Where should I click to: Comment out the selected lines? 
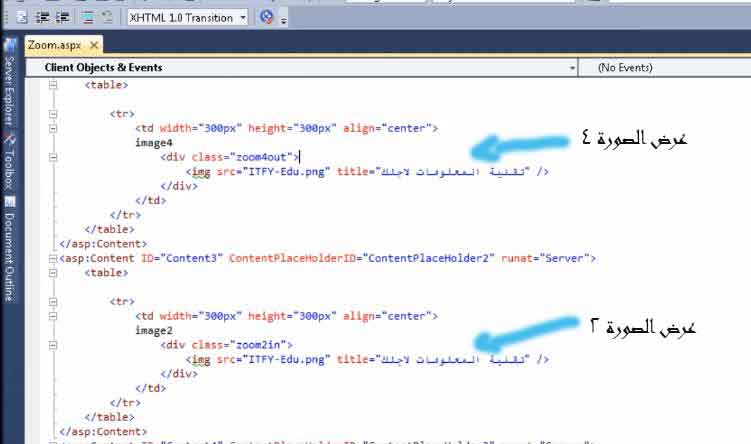(87, 17)
